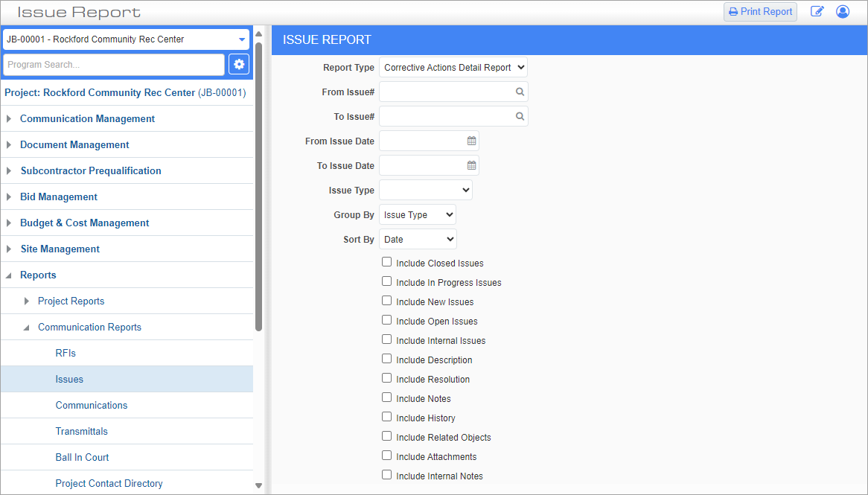The image size is (868, 495).
Task: Click the Print Report button
Action: (760, 11)
